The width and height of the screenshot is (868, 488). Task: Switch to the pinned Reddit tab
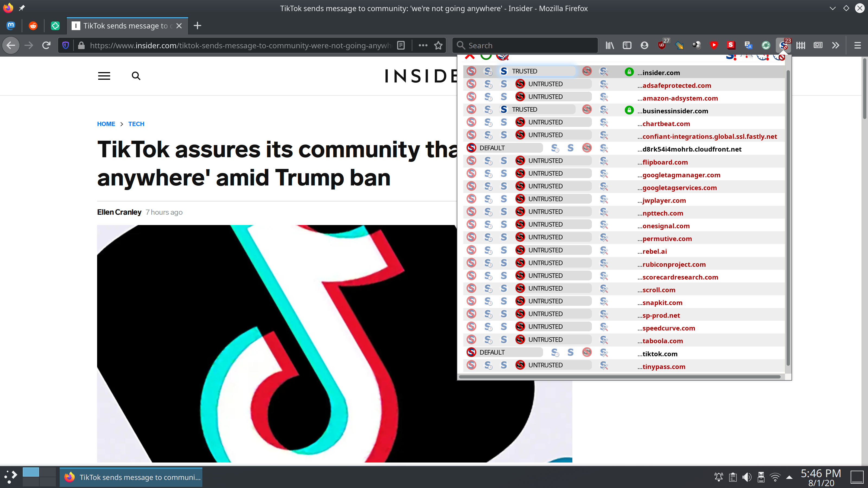[x=33, y=25]
